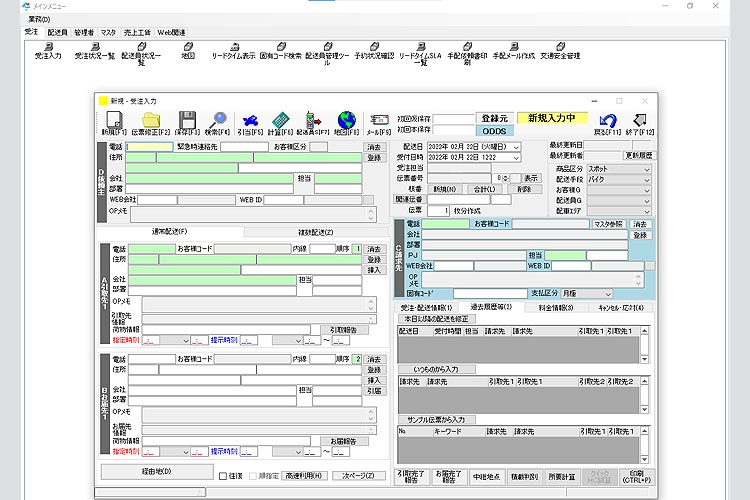750x500 pixels.
Task: Expand the 配送日 date dropdown
Action: [516, 147]
